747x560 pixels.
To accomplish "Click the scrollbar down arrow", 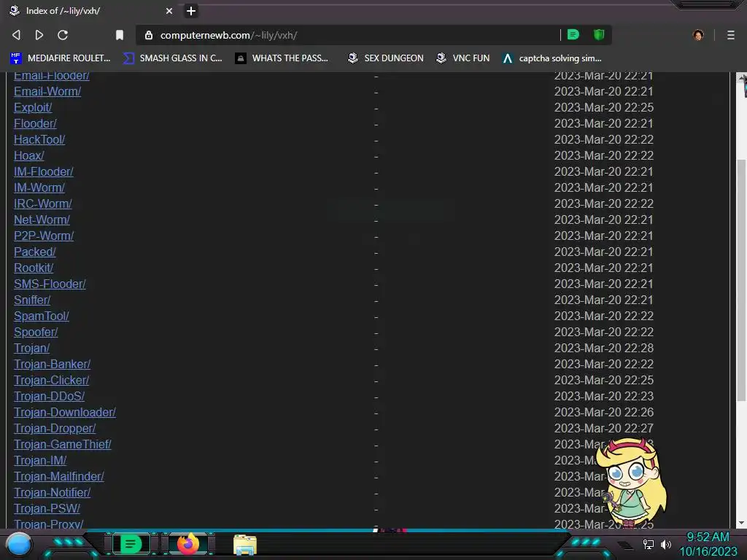I will [741, 523].
